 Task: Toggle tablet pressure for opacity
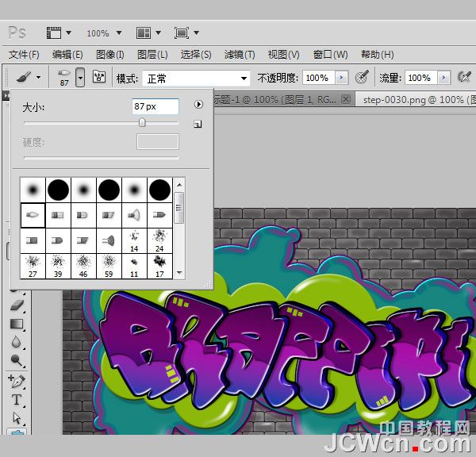362,78
